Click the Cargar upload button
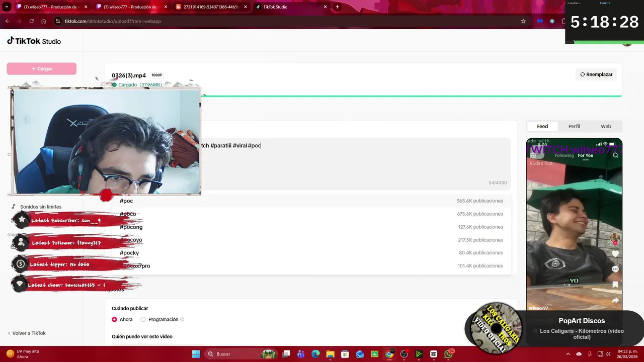 tap(41, 69)
